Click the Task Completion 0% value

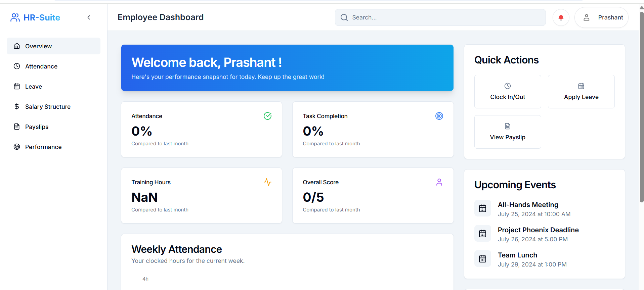tap(313, 131)
